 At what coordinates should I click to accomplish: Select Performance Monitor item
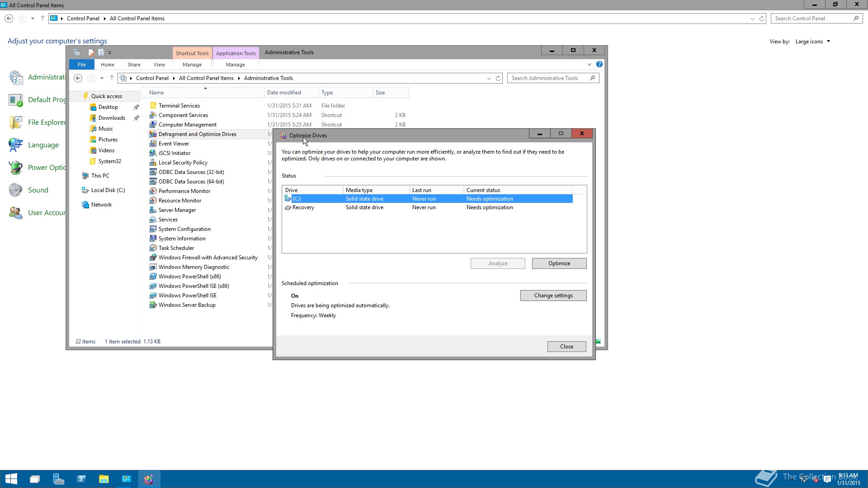pos(184,191)
